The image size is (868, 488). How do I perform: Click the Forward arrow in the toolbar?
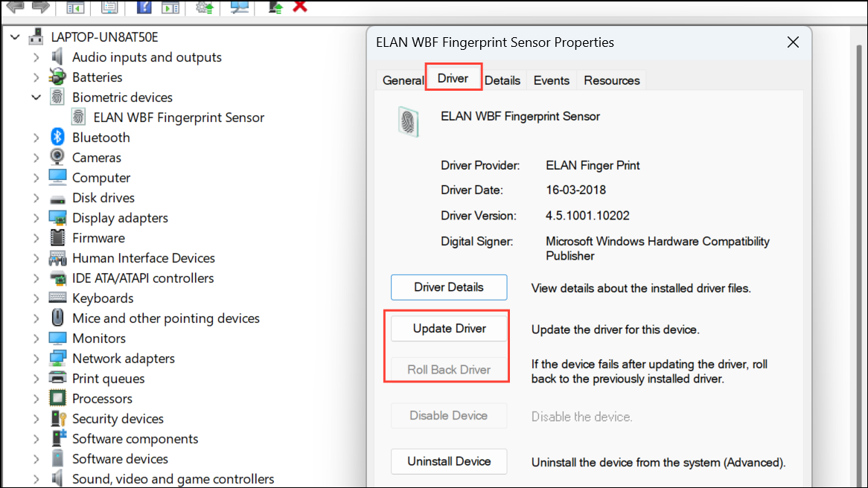coord(41,7)
